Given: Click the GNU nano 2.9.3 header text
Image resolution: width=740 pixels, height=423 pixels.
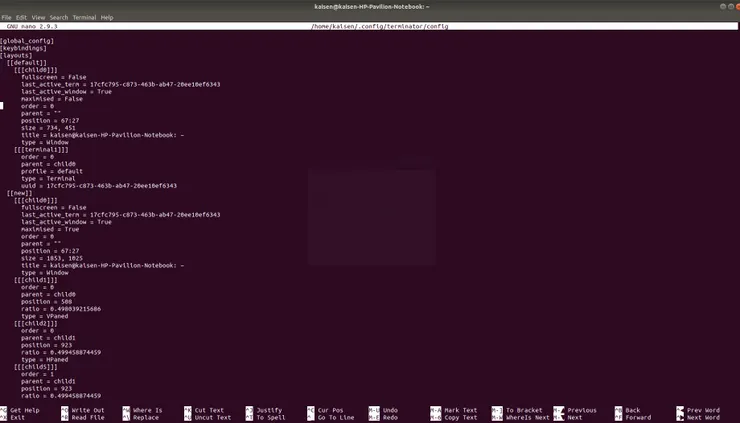Looking at the screenshot, I should [32, 26].
